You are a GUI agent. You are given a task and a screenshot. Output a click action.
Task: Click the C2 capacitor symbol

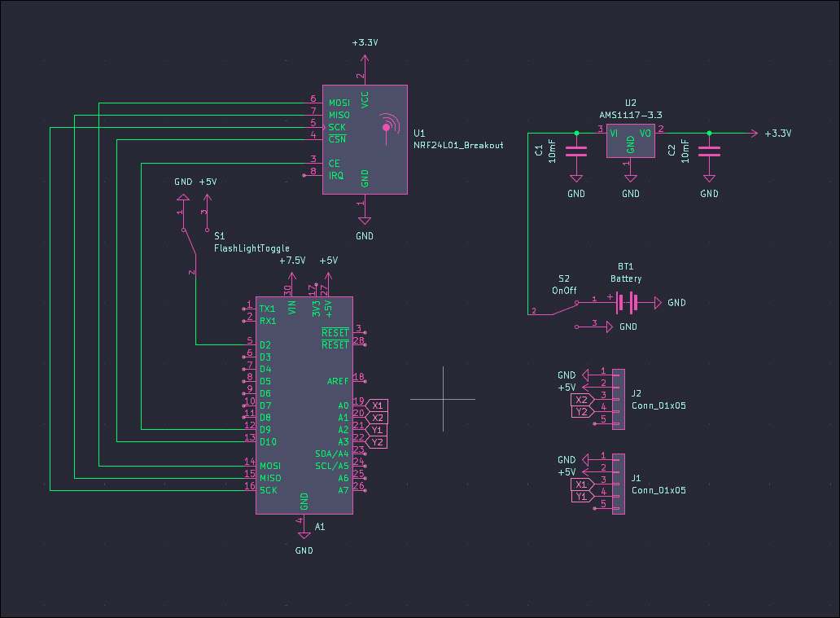pos(709,151)
